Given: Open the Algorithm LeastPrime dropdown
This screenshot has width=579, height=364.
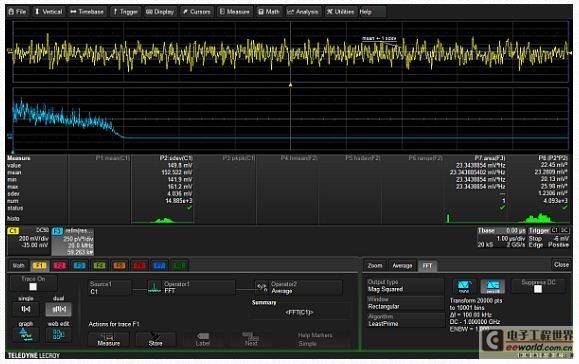Looking at the screenshot, I should point(405,320).
